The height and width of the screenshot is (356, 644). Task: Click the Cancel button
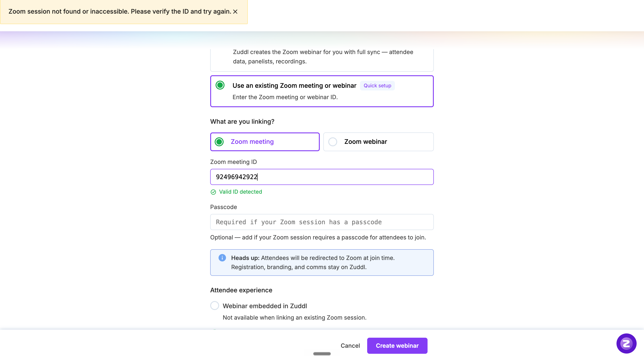pyautogui.click(x=350, y=346)
